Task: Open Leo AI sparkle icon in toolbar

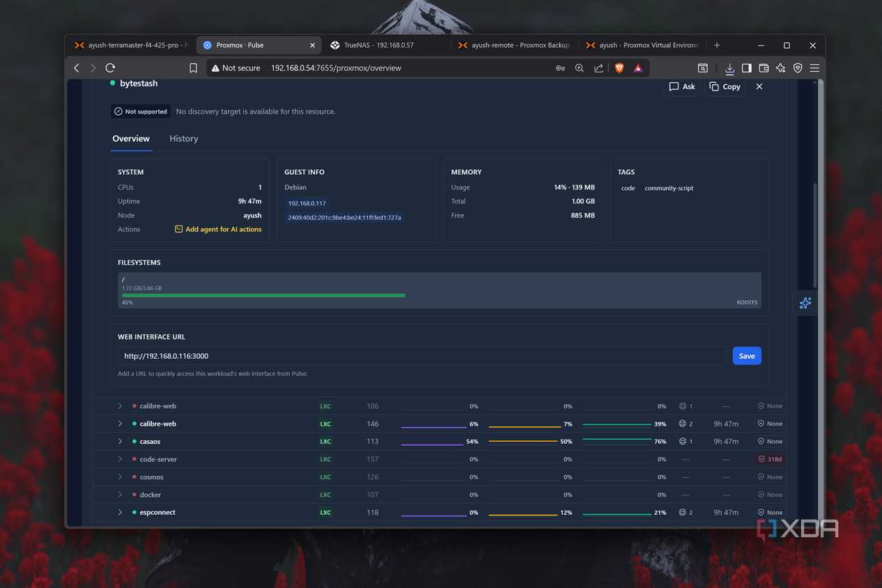Action: (x=780, y=68)
